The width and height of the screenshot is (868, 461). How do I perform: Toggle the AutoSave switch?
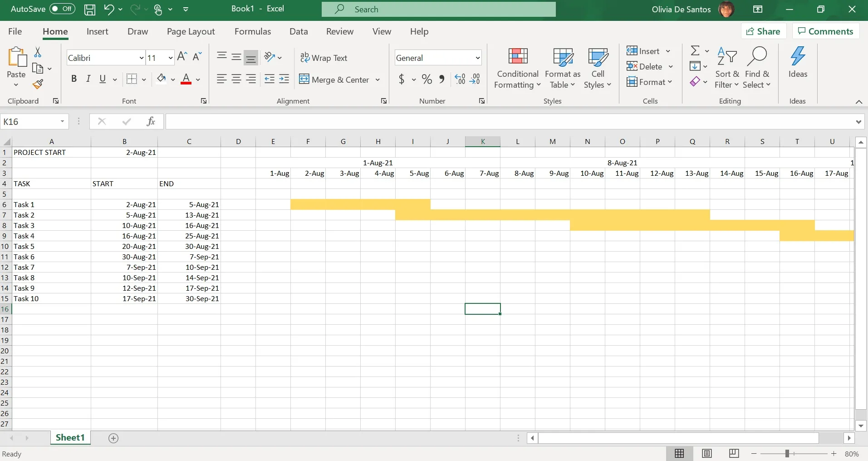pyautogui.click(x=62, y=9)
